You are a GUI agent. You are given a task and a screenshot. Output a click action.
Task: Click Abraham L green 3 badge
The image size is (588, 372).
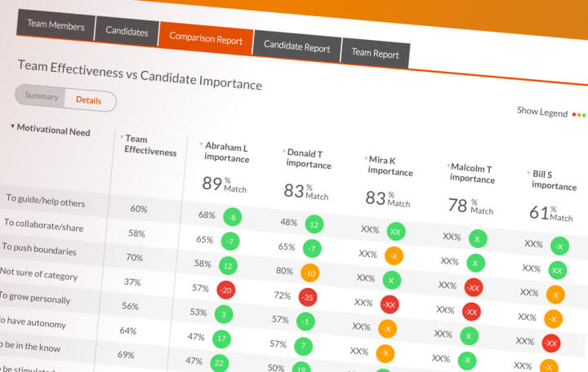[224, 314]
